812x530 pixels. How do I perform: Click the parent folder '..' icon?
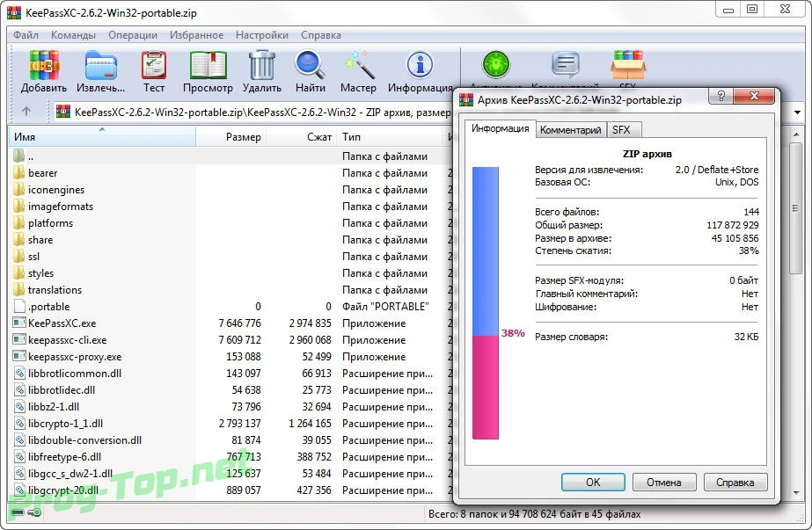click(x=18, y=156)
